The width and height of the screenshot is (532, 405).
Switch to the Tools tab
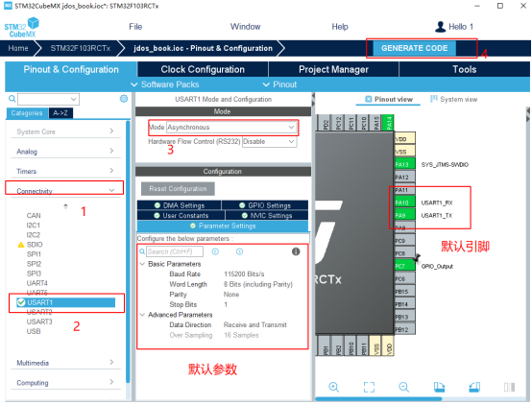(x=465, y=69)
